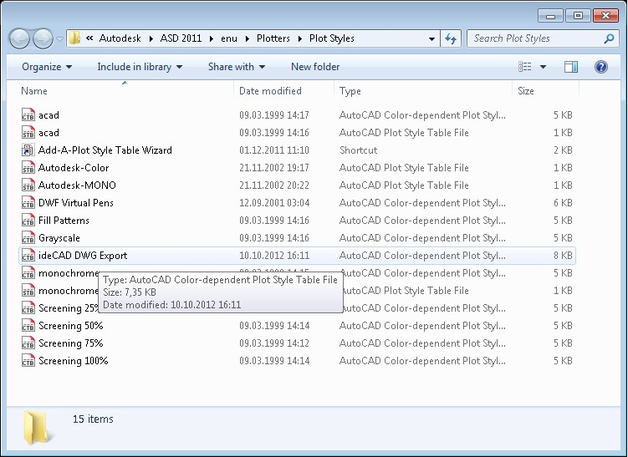Toggle the preview pane icon
This screenshot has height=457, width=628.
pos(571,67)
